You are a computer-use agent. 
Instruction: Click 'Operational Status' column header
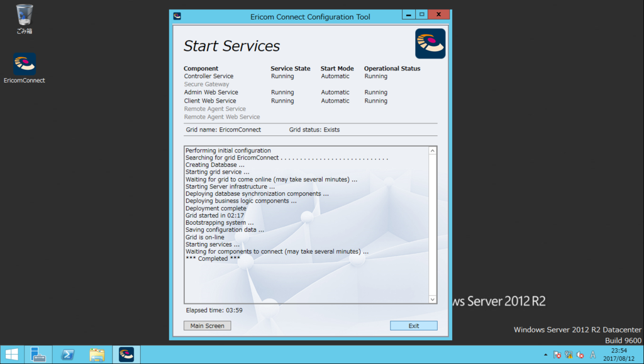coord(392,68)
